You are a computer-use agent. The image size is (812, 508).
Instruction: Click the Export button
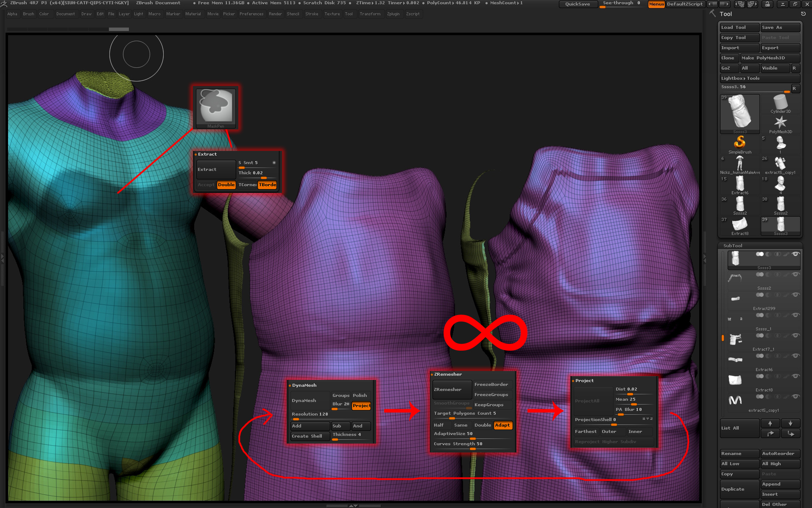(x=780, y=48)
